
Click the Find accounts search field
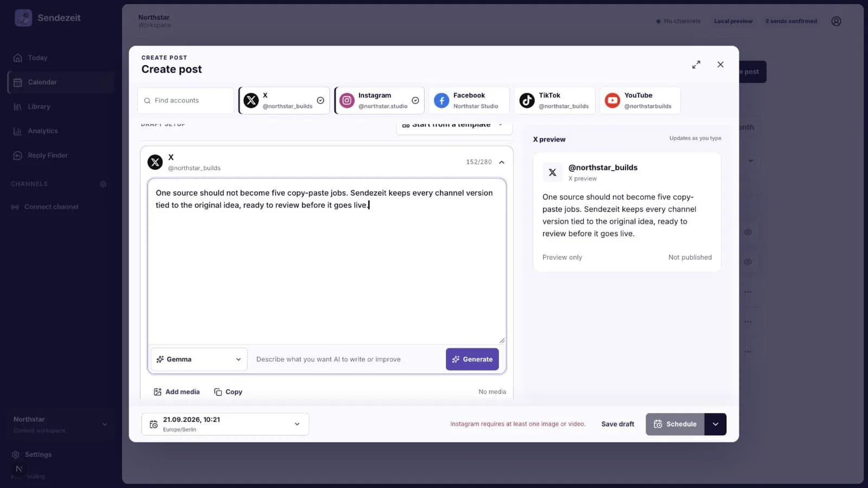tap(186, 100)
